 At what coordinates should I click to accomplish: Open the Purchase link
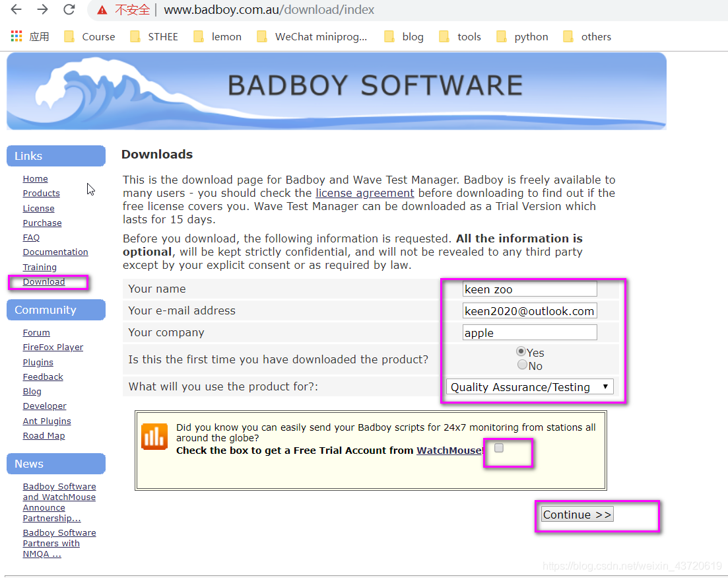pos(42,223)
